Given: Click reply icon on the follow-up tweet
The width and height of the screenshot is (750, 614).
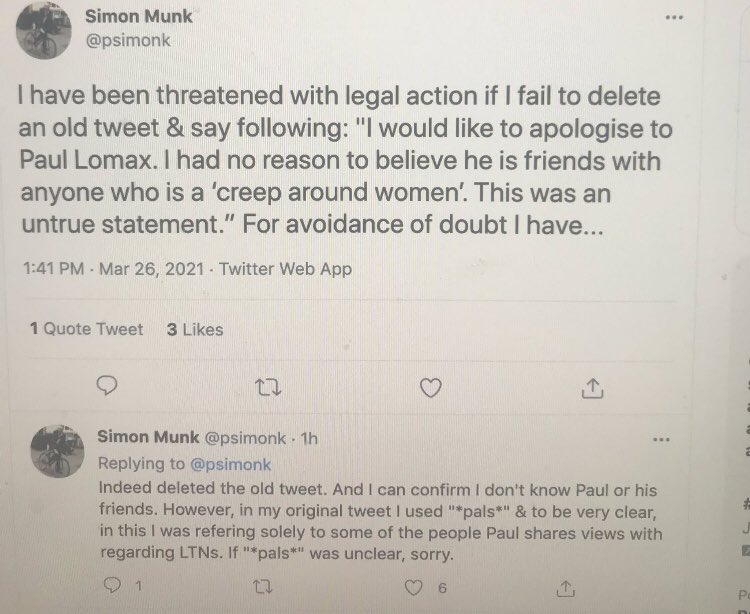Looking at the screenshot, I should pos(112,585).
